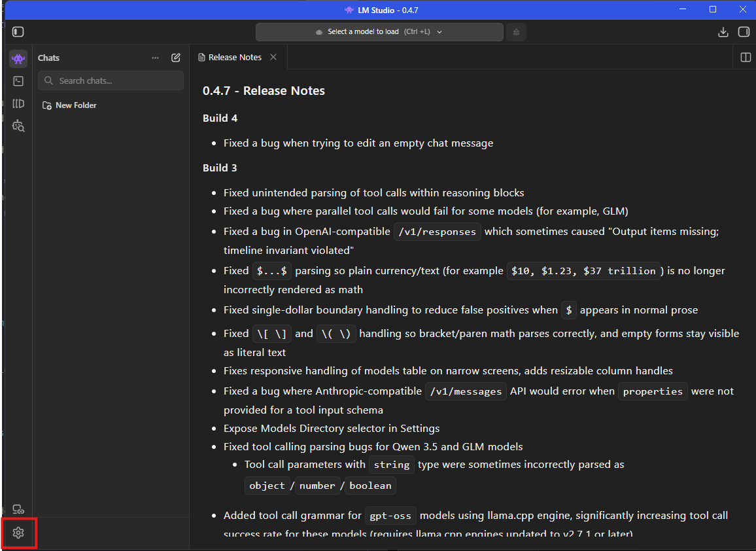Click the LM Studio - 0.4.7 title text
The image size is (756, 551).
tap(388, 10)
